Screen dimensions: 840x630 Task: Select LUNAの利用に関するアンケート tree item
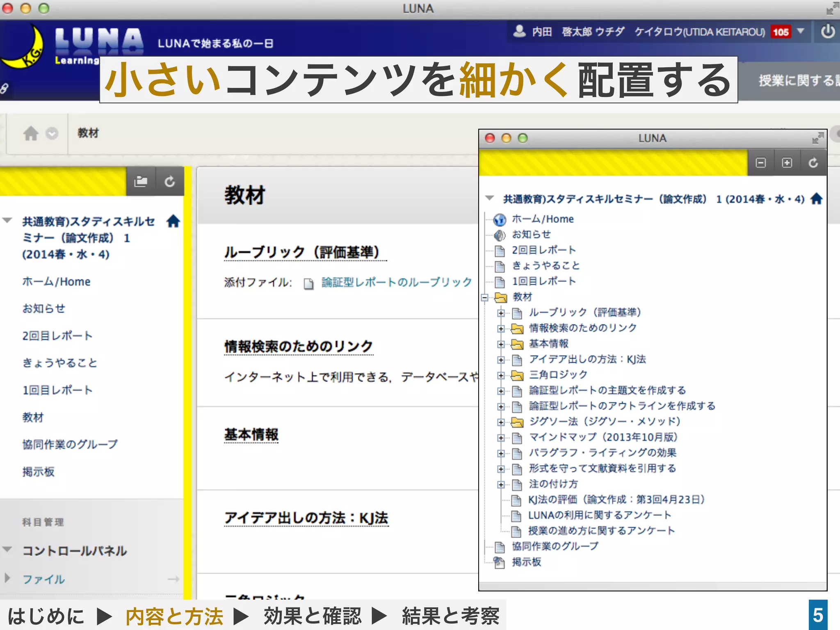[600, 515]
